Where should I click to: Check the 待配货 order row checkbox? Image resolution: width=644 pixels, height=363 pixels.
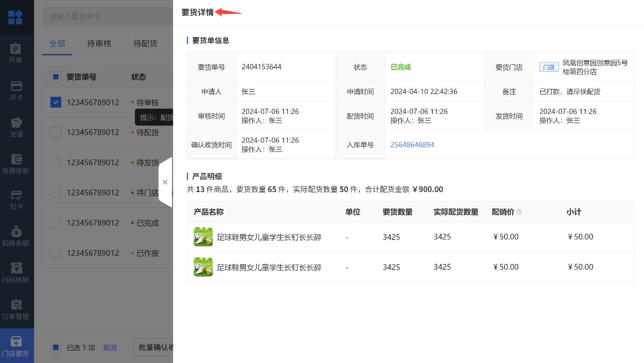tap(56, 132)
